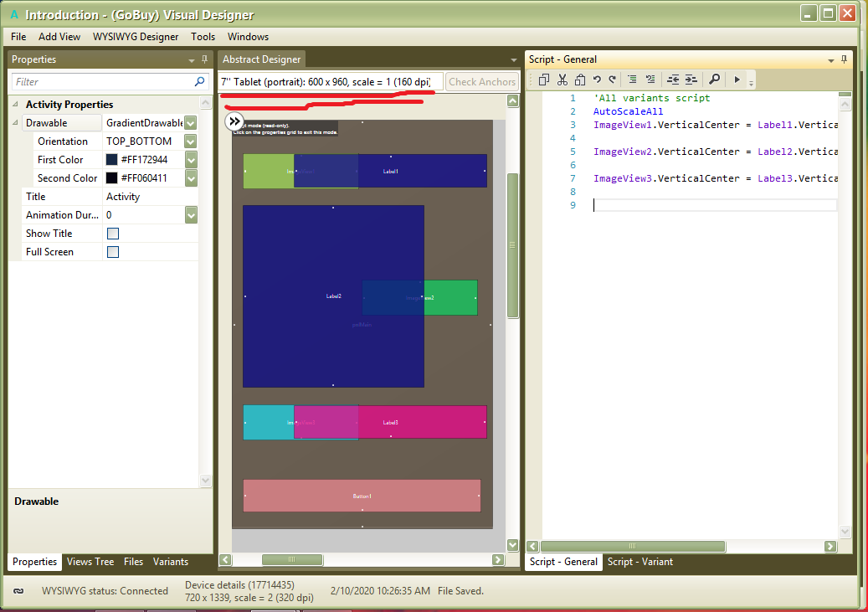The height and width of the screenshot is (612, 868).
Task: Click the Redo icon in Script panel
Action: click(611, 79)
